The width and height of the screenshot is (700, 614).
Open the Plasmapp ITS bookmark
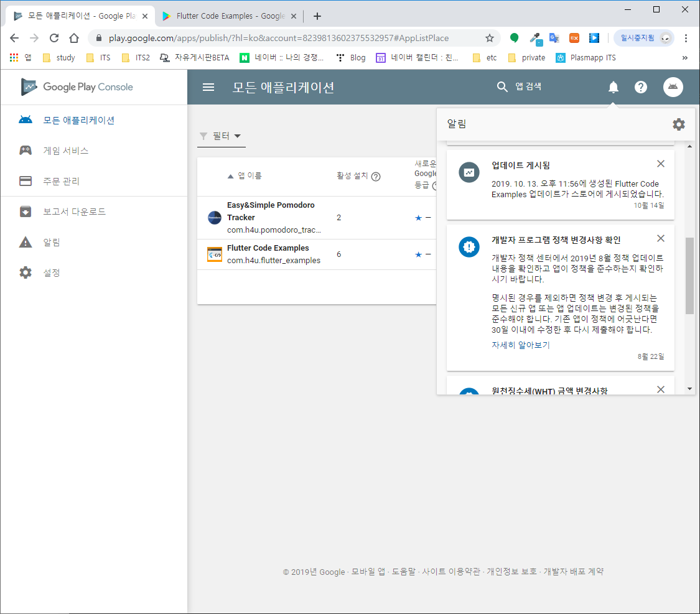point(586,58)
